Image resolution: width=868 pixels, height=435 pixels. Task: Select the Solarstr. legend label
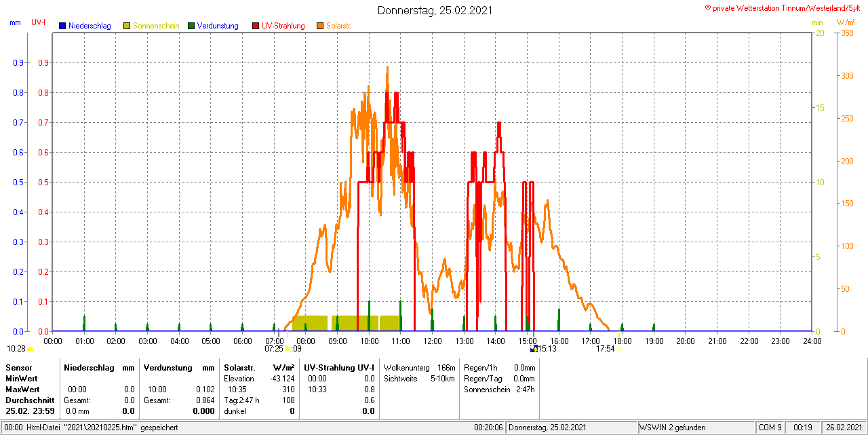tap(338, 26)
